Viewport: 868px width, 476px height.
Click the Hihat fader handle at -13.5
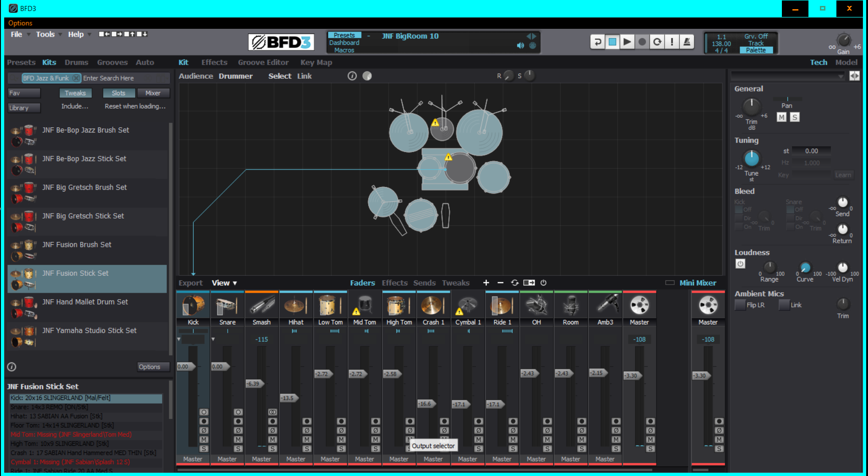[289, 398]
